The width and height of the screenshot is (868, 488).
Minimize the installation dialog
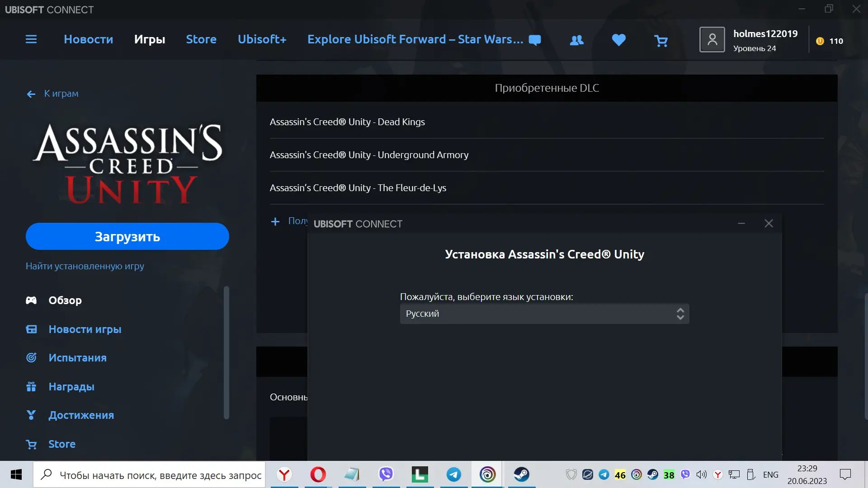click(x=741, y=224)
